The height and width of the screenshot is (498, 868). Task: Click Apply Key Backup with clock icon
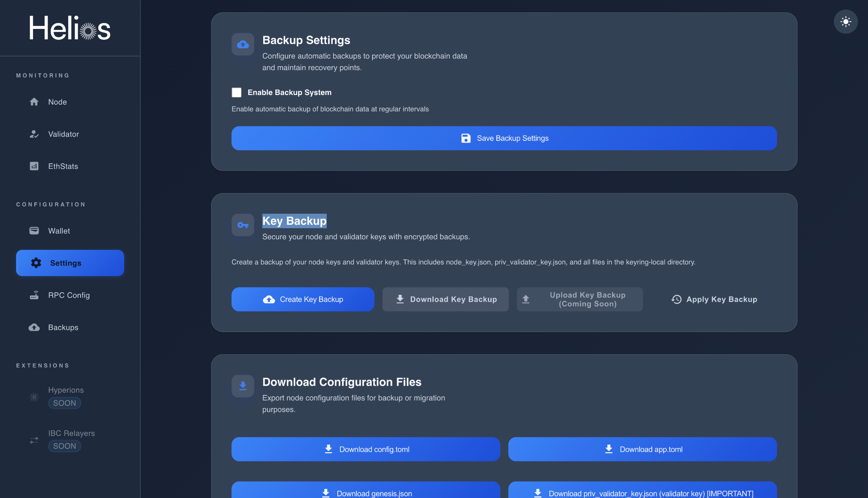click(714, 299)
